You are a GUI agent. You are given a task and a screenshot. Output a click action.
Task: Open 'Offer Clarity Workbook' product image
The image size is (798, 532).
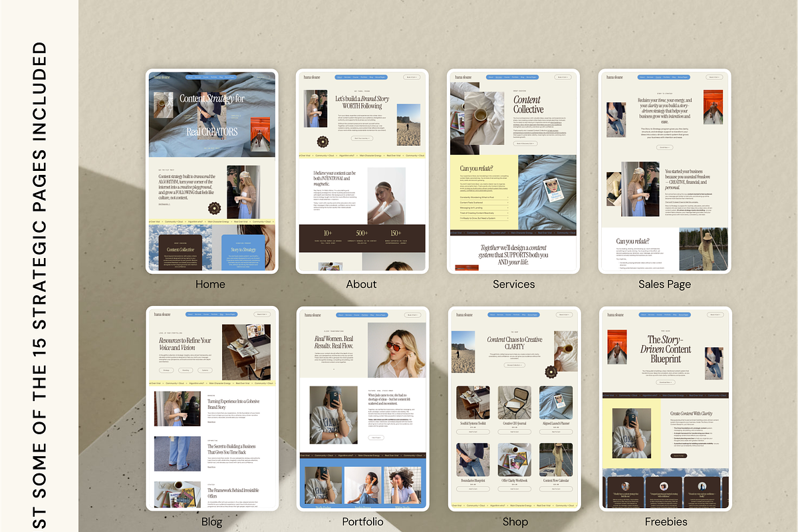(x=515, y=460)
